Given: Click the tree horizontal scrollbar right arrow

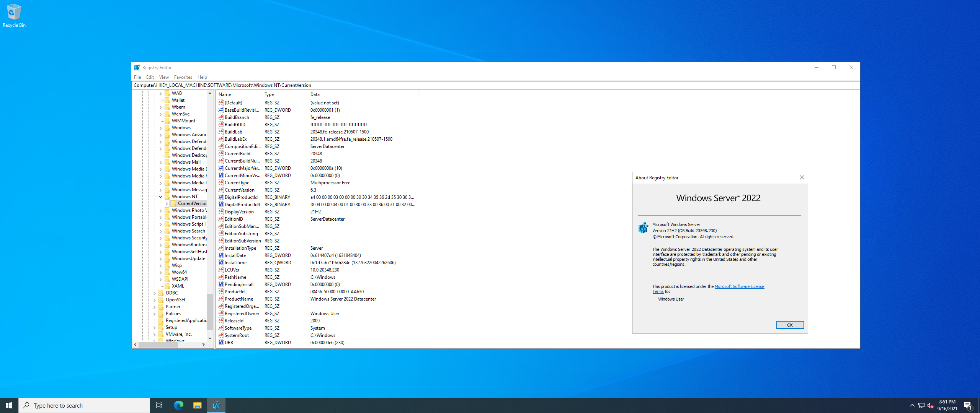Looking at the screenshot, I should pos(203,345).
